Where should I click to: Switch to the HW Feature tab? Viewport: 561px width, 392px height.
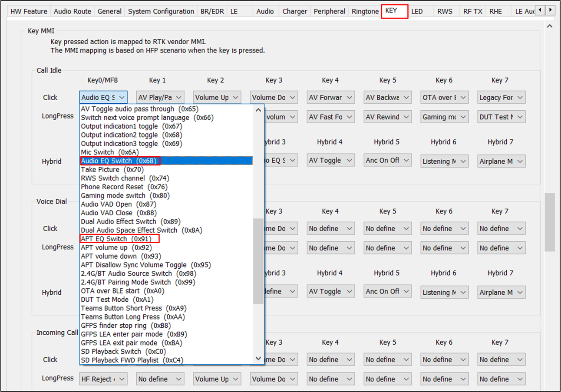pyautogui.click(x=29, y=11)
